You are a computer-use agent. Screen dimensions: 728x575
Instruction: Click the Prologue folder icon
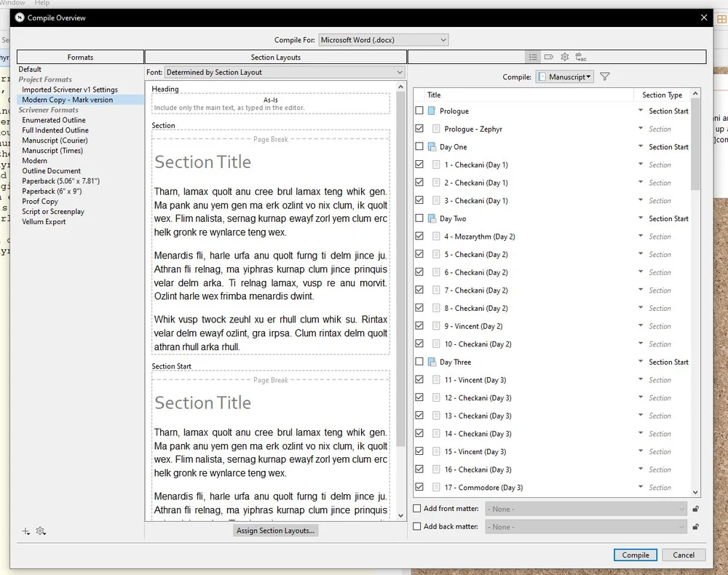point(431,111)
